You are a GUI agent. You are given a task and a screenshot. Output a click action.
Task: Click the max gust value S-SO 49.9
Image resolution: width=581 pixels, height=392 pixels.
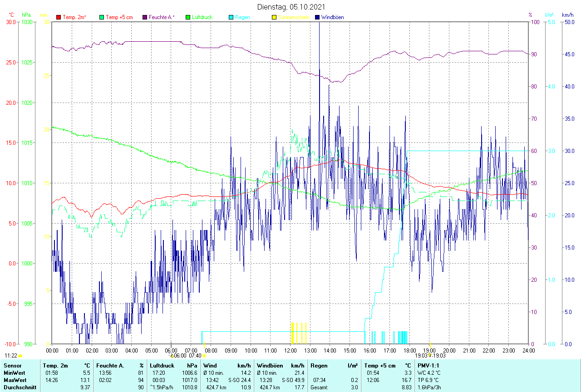[292, 380]
